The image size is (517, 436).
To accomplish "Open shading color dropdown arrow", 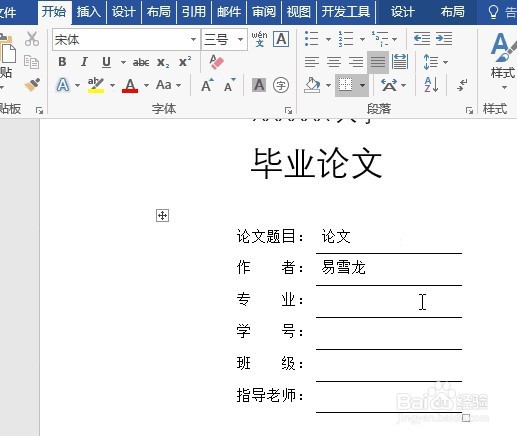I will pos(328,85).
